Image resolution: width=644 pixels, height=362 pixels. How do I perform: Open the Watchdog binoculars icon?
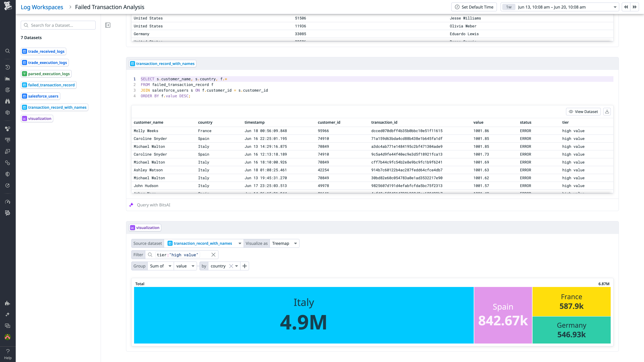pos(8,101)
